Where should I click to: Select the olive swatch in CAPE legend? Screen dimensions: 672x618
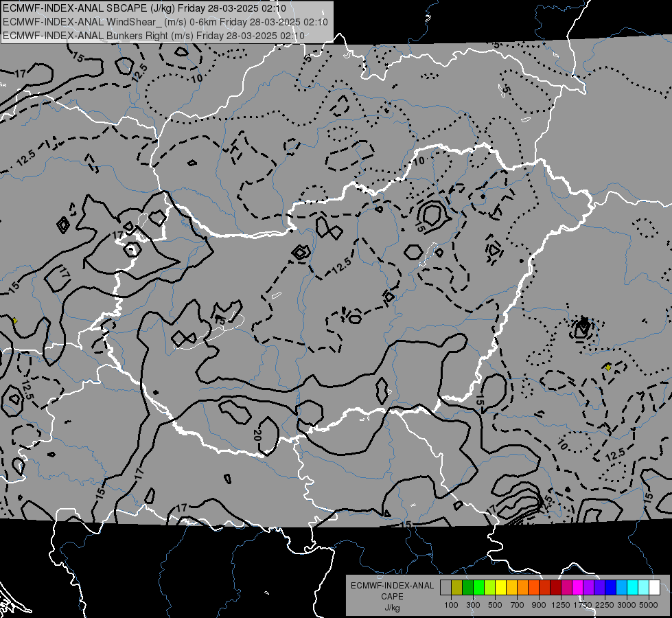457,587
